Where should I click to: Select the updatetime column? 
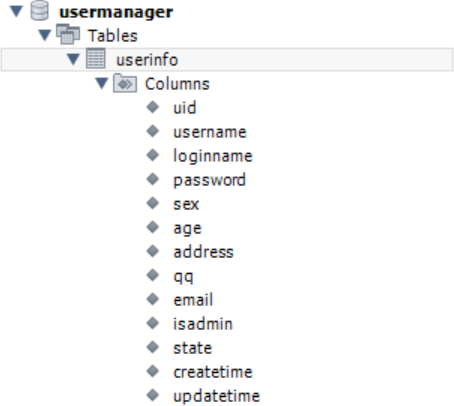[217, 397]
